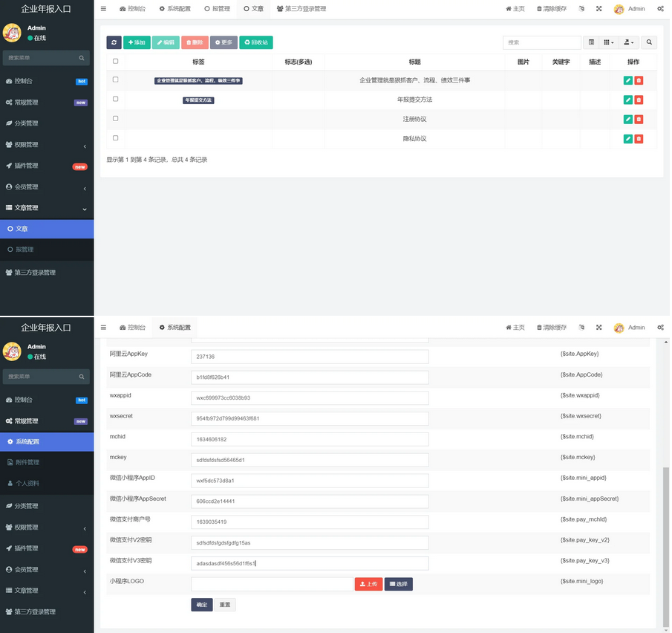Click the 重置 reset button
The height and width of the screenshot is (633, 672).
coord(224,605)
